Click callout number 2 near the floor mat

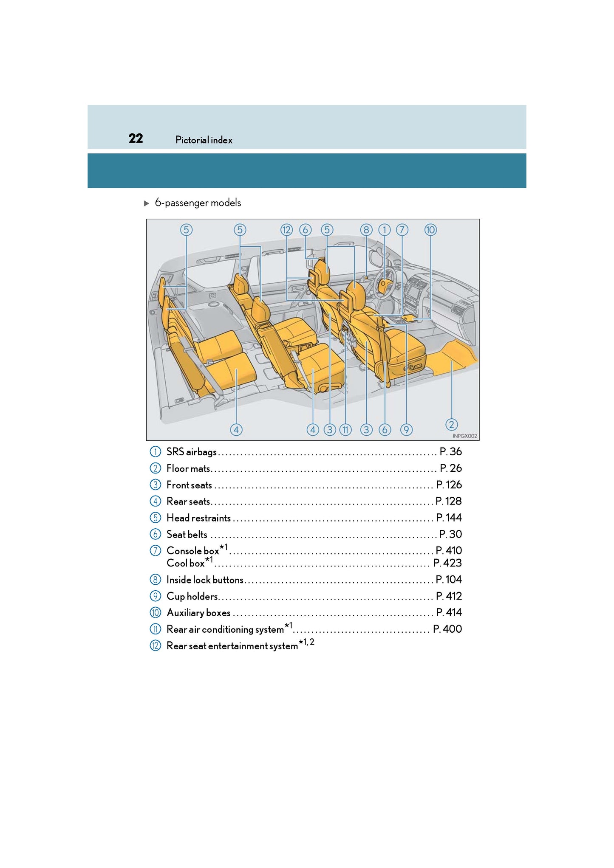[x=451, y=424]
